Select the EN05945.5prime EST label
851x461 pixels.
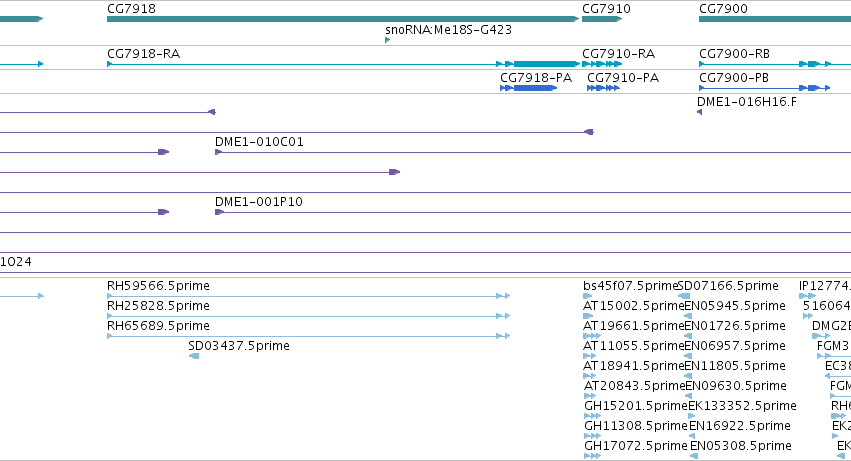pyautogui.click(x=735, y=306)
